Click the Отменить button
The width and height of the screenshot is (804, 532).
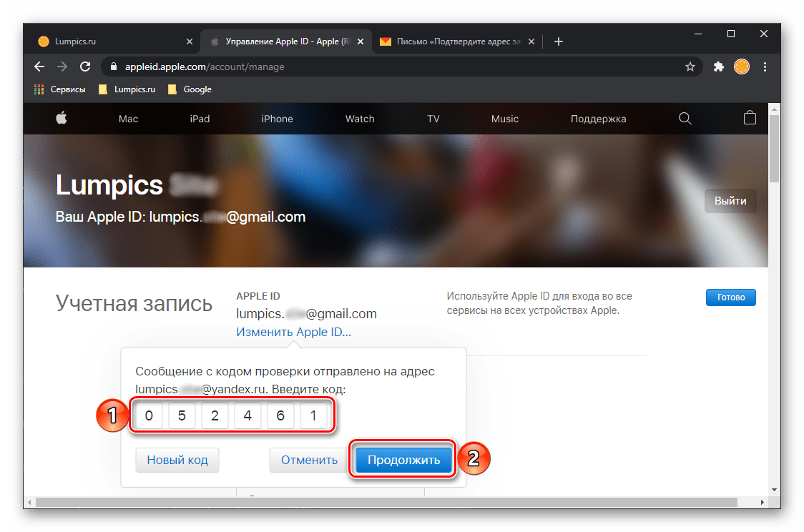coord(309,460)
